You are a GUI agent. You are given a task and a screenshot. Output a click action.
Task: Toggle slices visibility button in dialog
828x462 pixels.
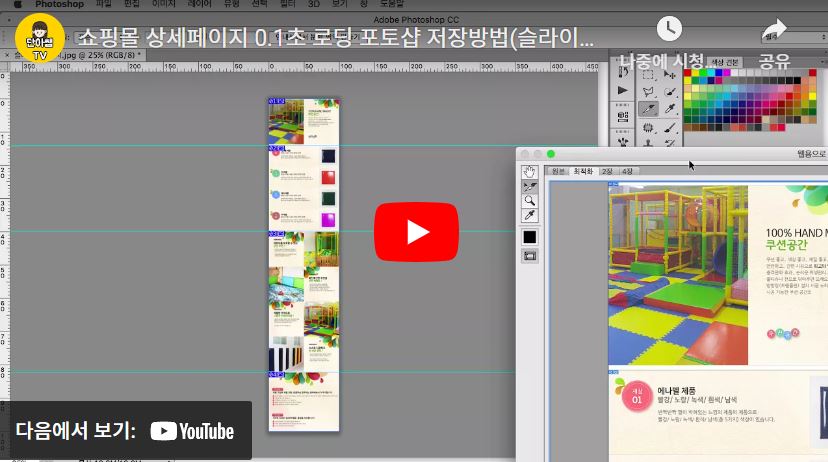pyautogui.click(x=530, y=256)
